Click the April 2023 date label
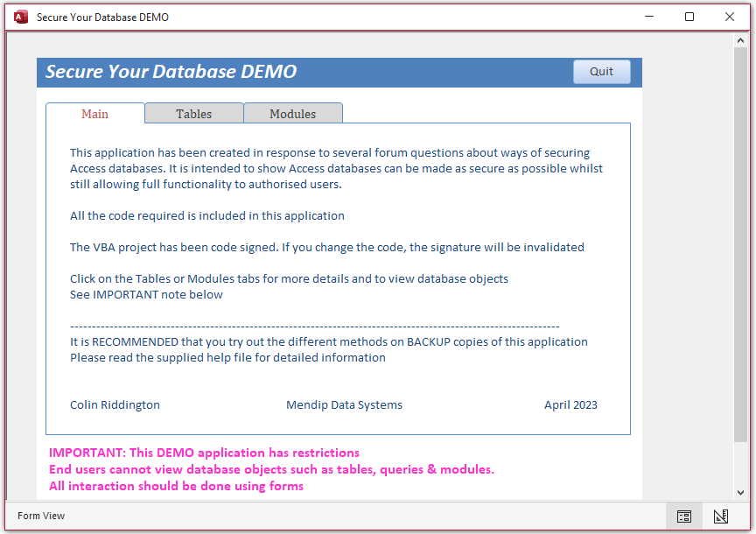Screen dimensions: 756x534 (570, 404)
